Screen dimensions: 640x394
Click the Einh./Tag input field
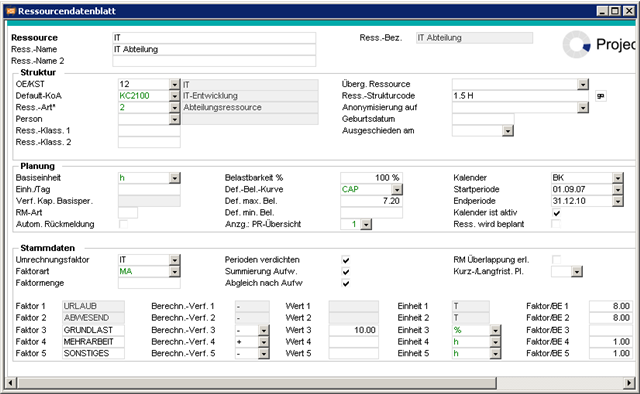[x=149, y=189]
